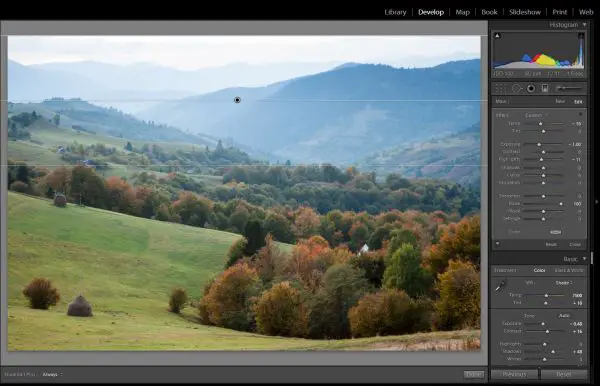The height and width of the screenshot is (386, 600).
Task: Select the Adjustment Brush tool
Action: pyautogui.click(x=569, y=88)
